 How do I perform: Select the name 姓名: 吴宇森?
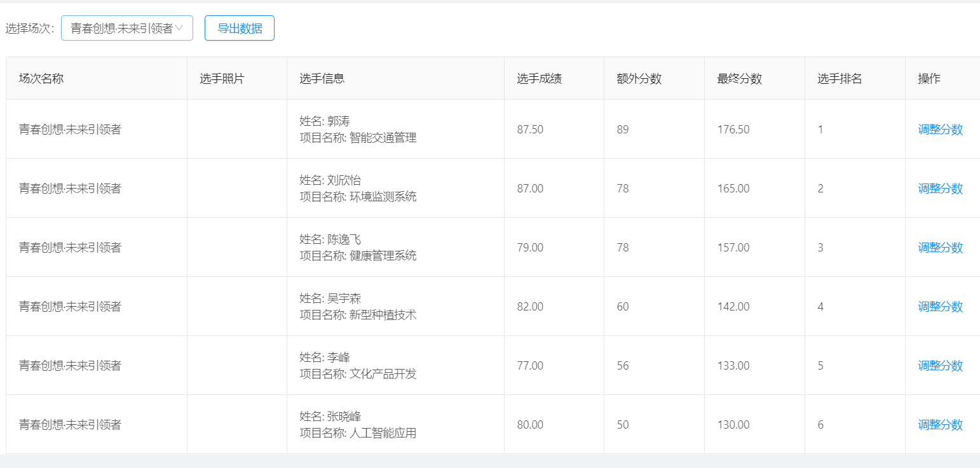(330, 298)
